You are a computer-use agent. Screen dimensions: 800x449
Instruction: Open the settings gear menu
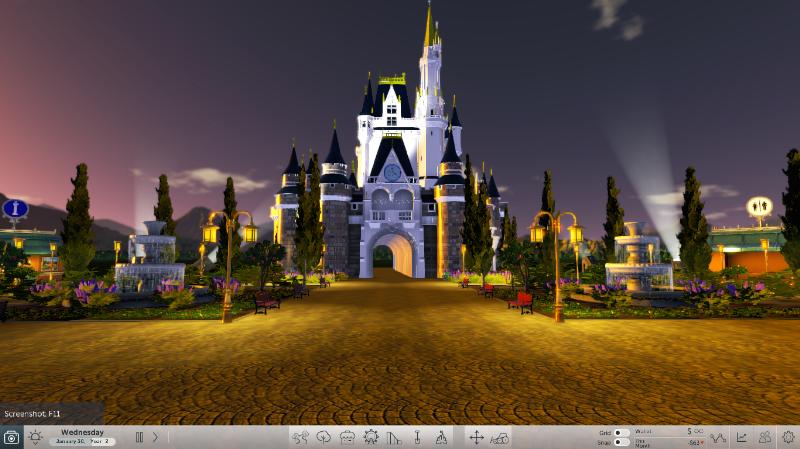pos(788,437)
